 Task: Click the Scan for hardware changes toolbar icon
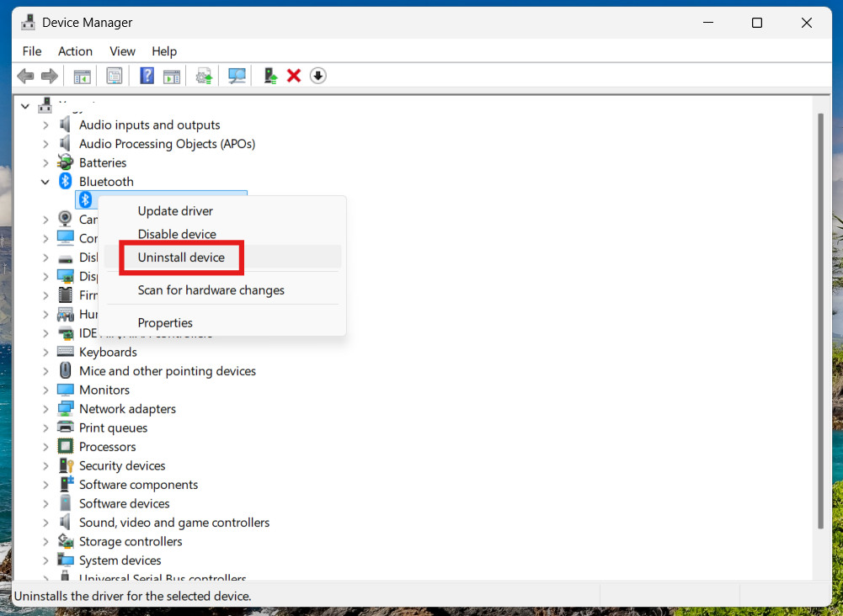(237, 76)
